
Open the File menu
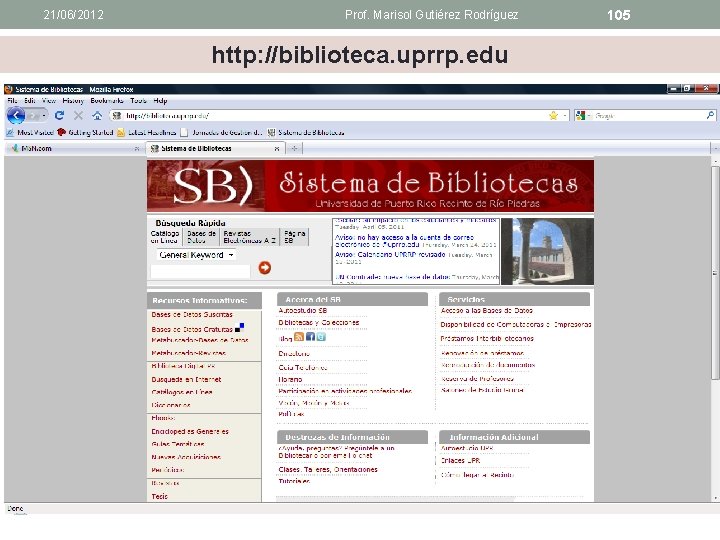point(12,101)
